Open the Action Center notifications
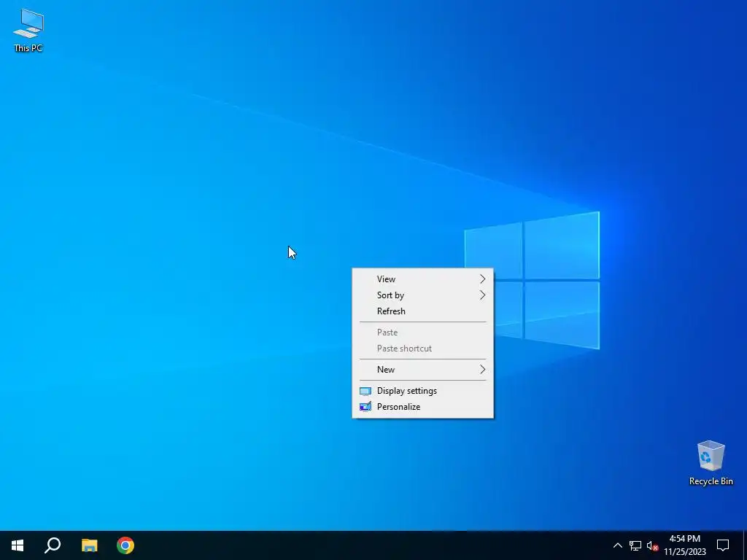Screen dimensions: 747x560 tap(723, 545)
